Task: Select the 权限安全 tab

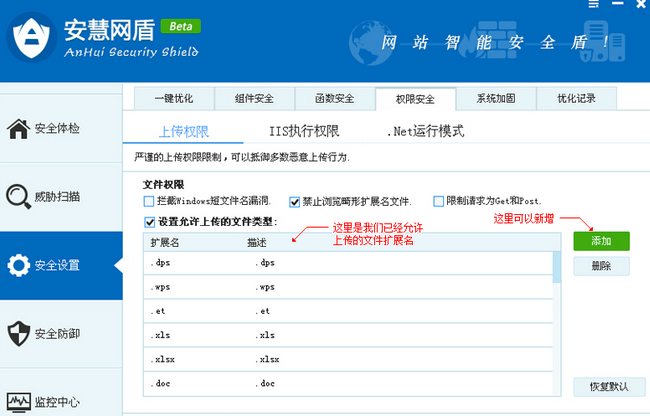Action: 415,99
